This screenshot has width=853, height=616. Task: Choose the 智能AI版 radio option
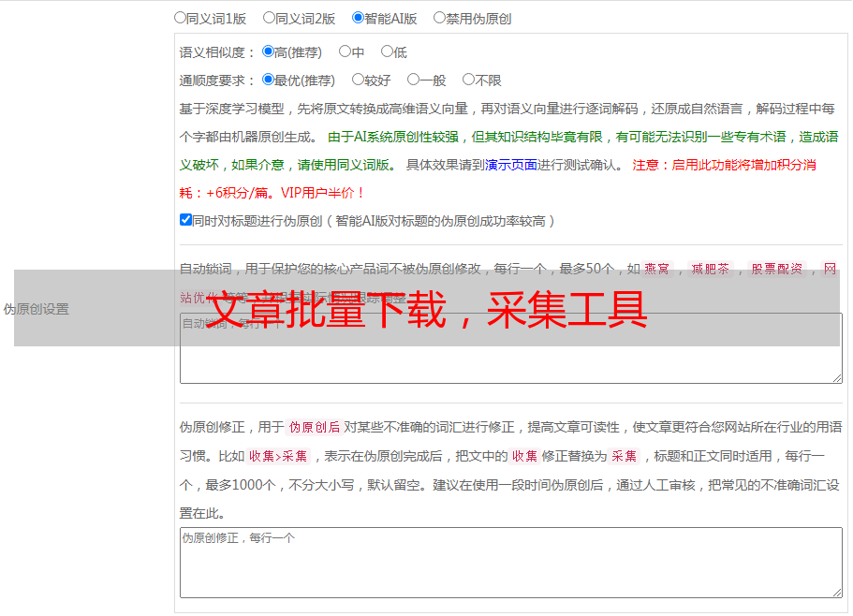coord(358,18)
